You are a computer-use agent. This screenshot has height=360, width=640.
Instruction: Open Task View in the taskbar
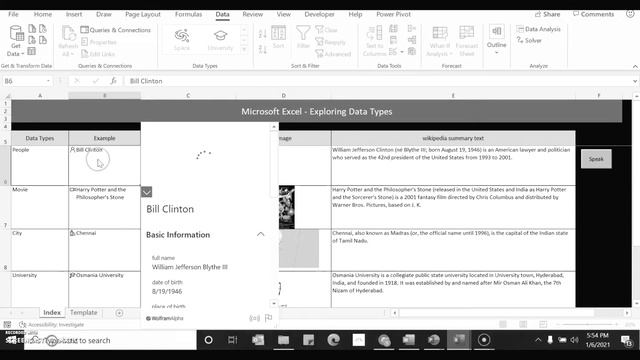click(233, 340)
